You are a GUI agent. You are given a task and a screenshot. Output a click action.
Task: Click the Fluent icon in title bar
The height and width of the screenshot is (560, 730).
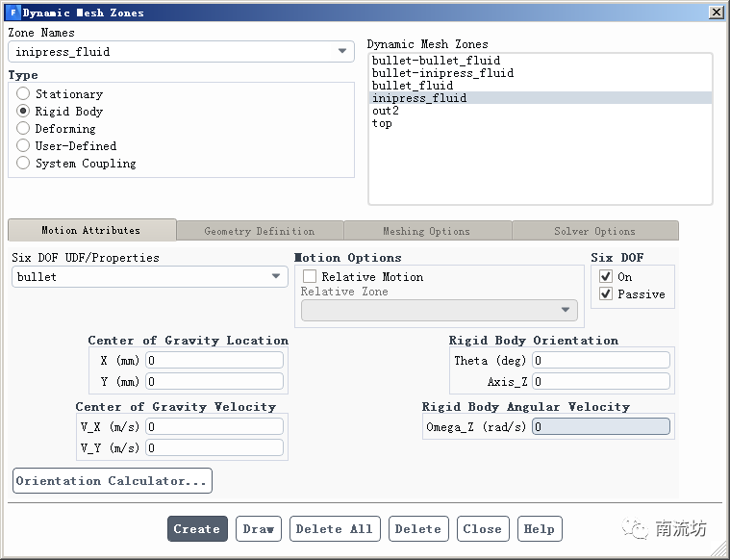pyautogui.click(x=13, y=13)
